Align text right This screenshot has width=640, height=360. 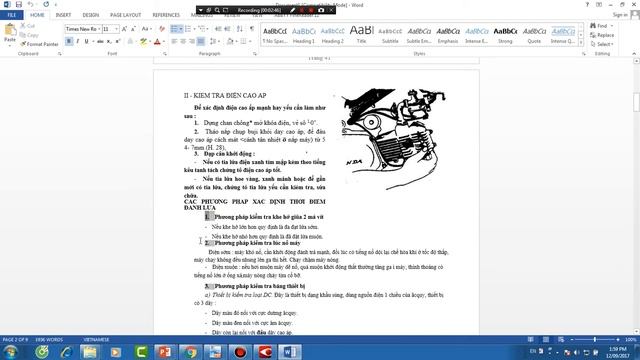(191, 41)
